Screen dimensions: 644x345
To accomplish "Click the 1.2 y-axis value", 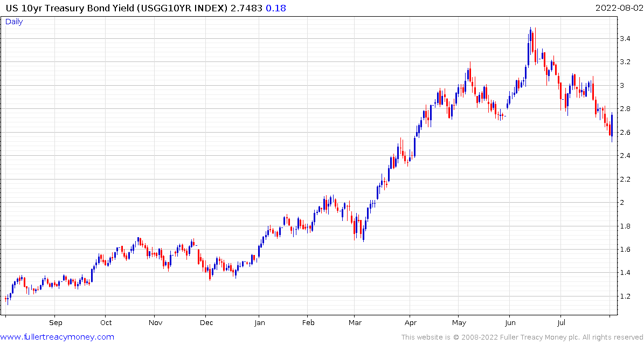I will tap(625, 296).
